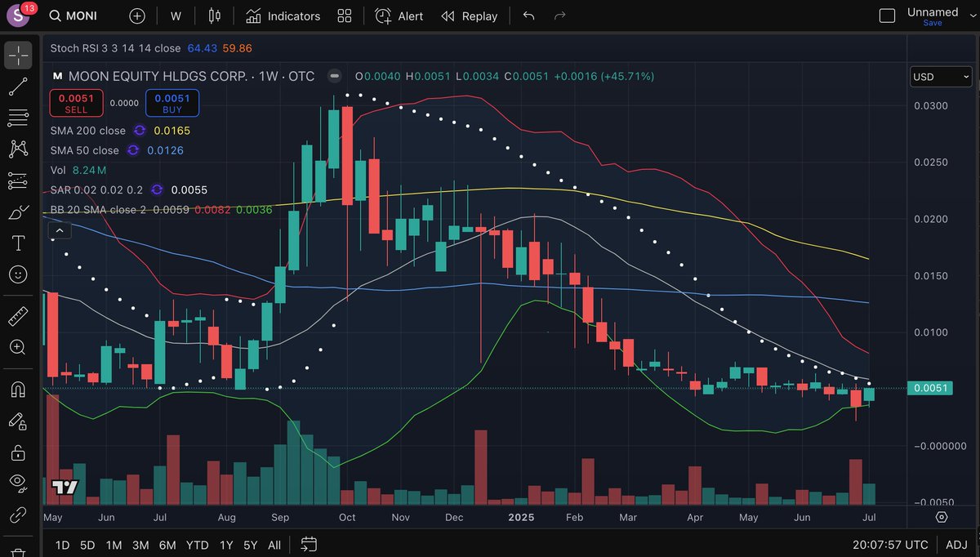Image resolution: width=980 pixels, height=557 pixels.
Task: Open the forecasting and position tools
Action: 18,180
